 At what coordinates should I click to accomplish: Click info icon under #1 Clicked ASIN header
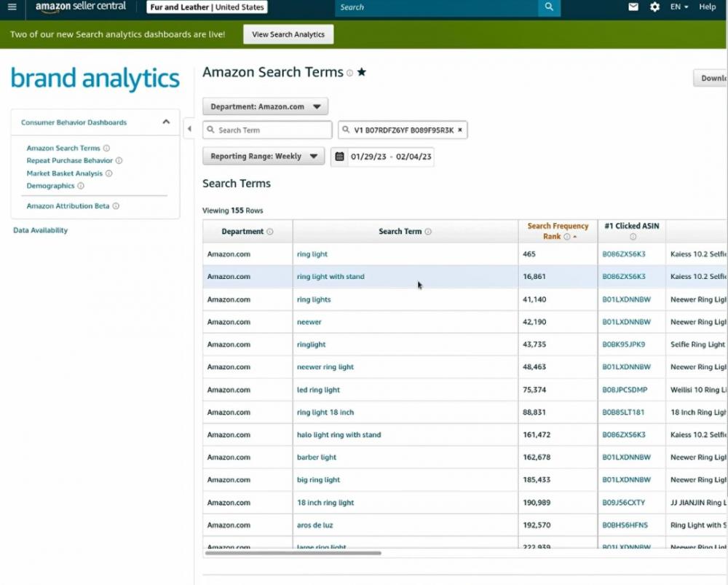(x=633, y=237)
